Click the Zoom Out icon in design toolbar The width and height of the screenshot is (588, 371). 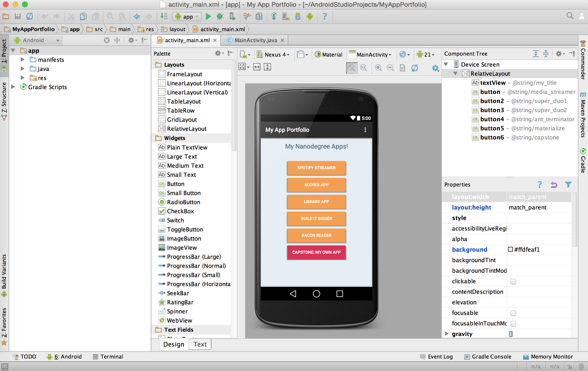(x=390, y=67)
